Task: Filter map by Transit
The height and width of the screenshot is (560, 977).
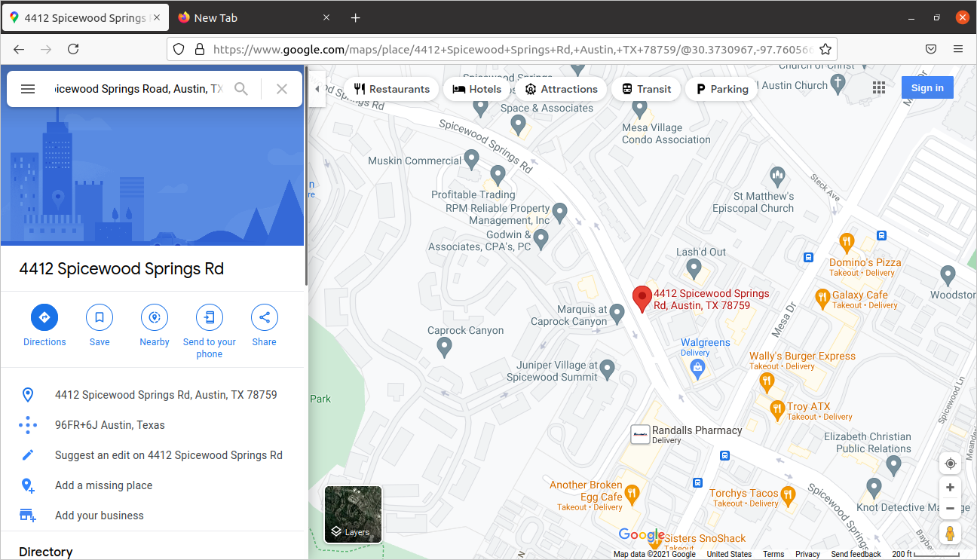Action: pyautogui.click(x=646, y=89)
